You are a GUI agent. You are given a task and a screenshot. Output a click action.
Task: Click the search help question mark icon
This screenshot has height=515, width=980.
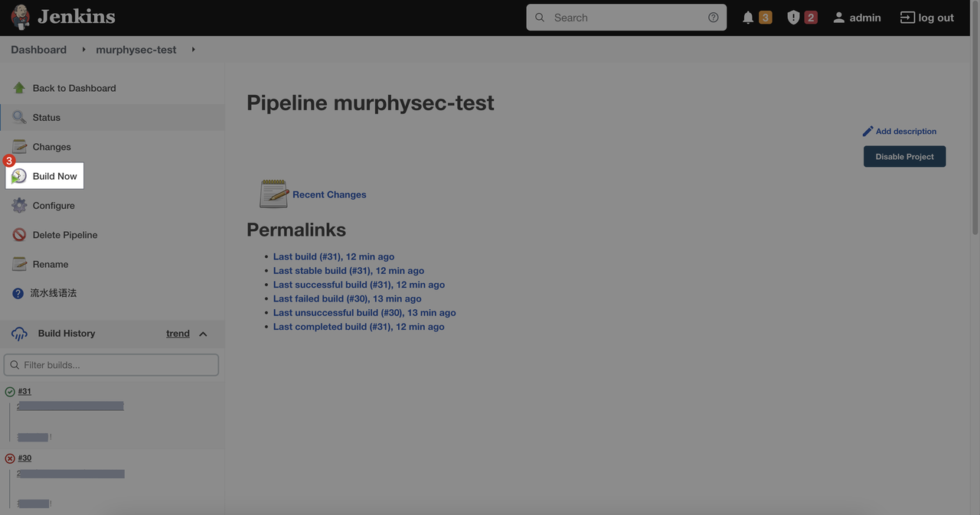tap(713, 18)
